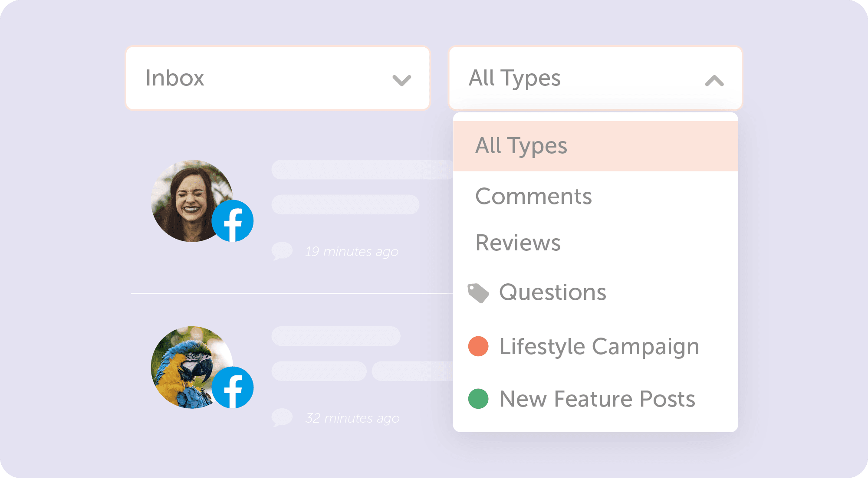The image size is (868, 486).
Task: Click the orange dot next to Lifestyle Campaign
Action: click(478, 346)
